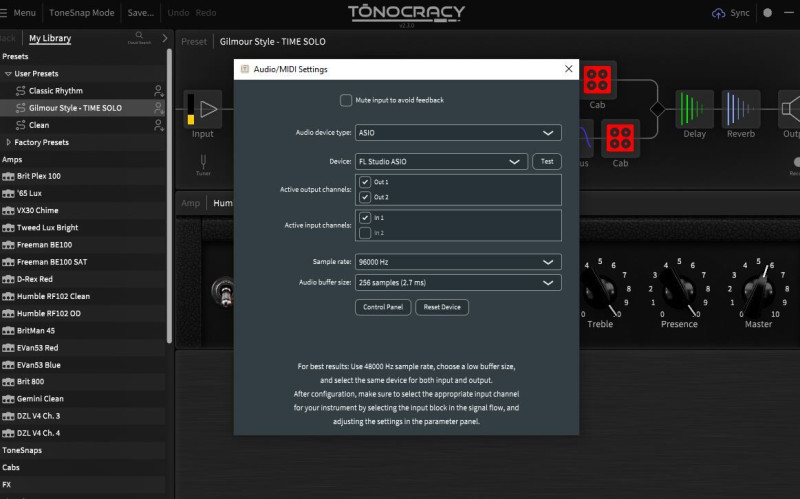Click the Audio/MIDI Settings dialog title icon
The image size is (800, 499).
(x=245, y=69)
